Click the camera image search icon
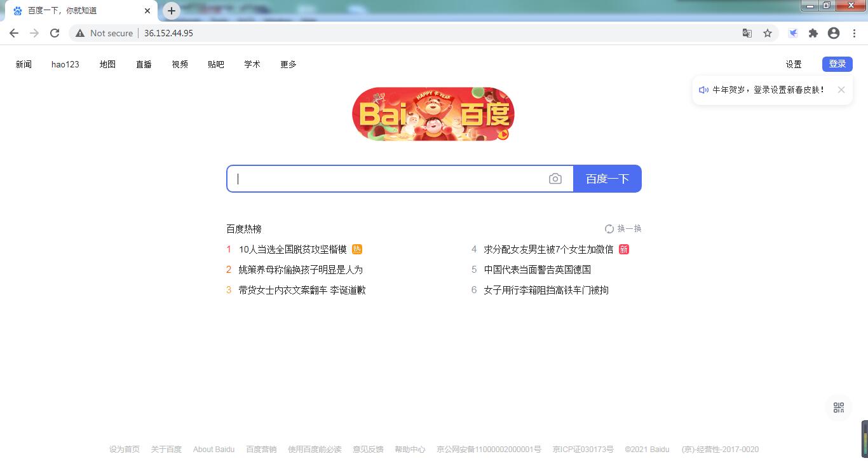Screen dimensions: 868x461 (x=555, y=179)
